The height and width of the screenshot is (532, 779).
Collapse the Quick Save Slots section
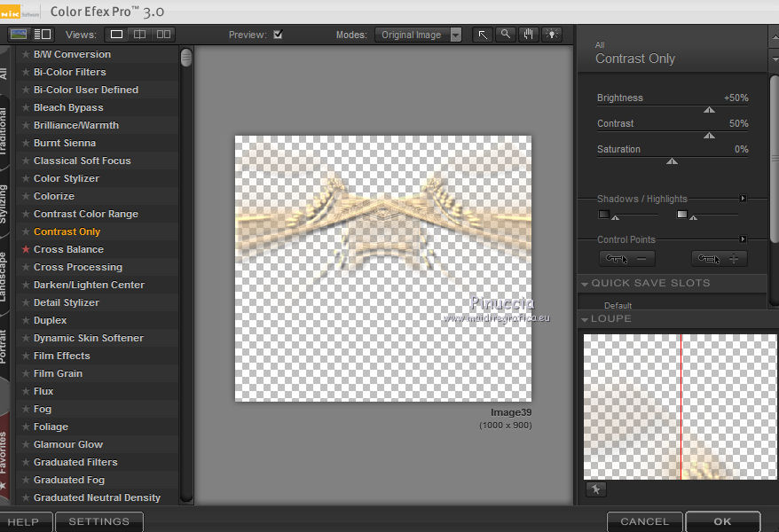(585, 284)
